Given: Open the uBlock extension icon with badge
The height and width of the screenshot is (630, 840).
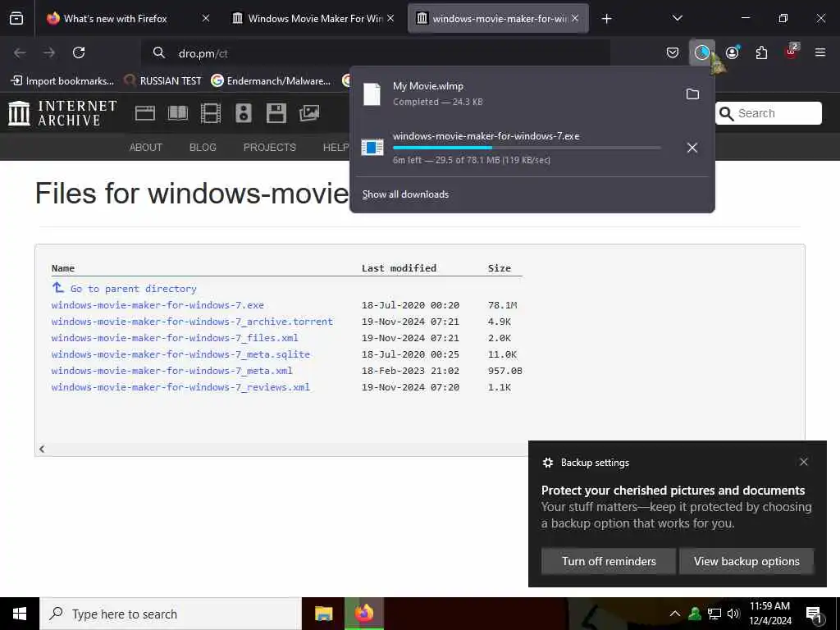Looking at the screenshot, I should 792,52.
